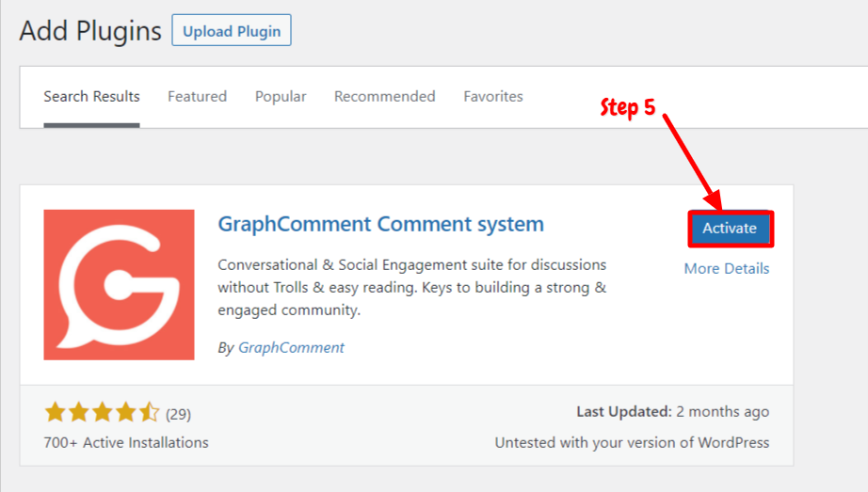
Task: Open More Details link for GraphComment
Action: tap(726, 268)
